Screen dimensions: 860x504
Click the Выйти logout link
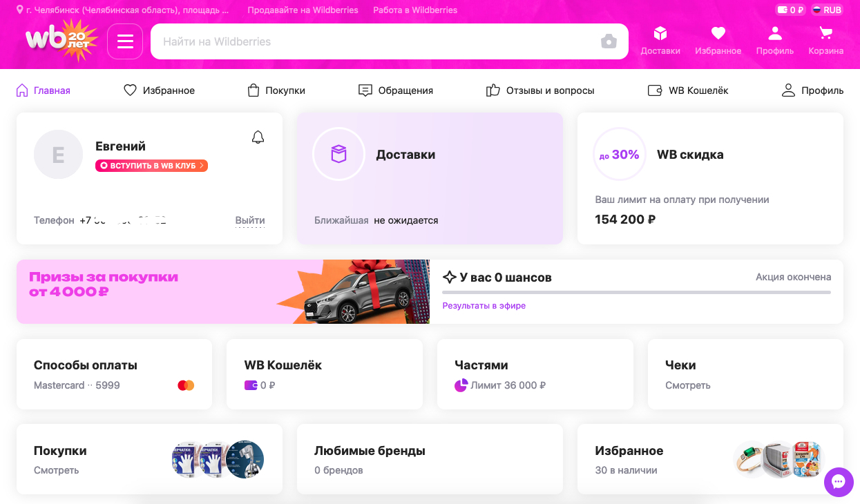tap(250, 221)
